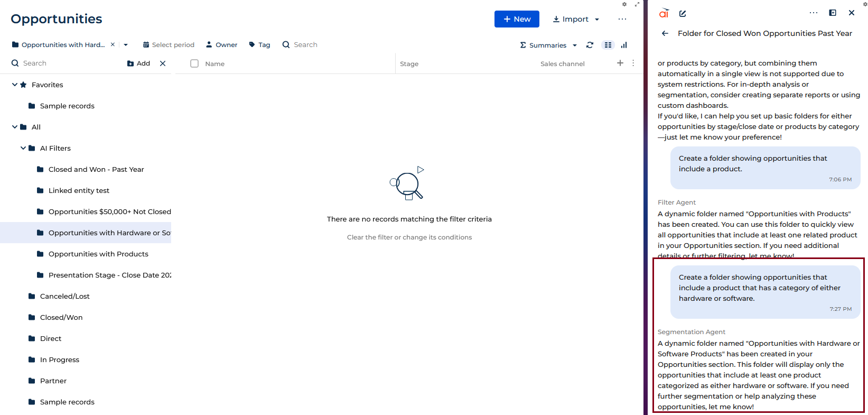Open the Partner folder

click(x=53, y=381)
